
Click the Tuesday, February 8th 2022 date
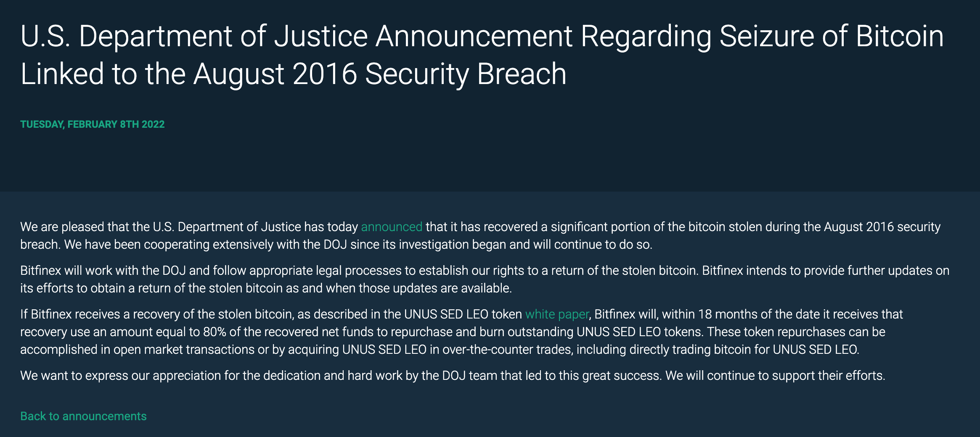(x=93, y=124)
